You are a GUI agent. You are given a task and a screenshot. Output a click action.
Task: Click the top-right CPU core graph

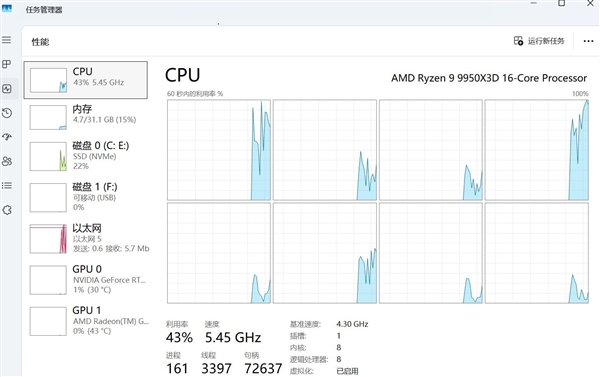tap(536, 150)
